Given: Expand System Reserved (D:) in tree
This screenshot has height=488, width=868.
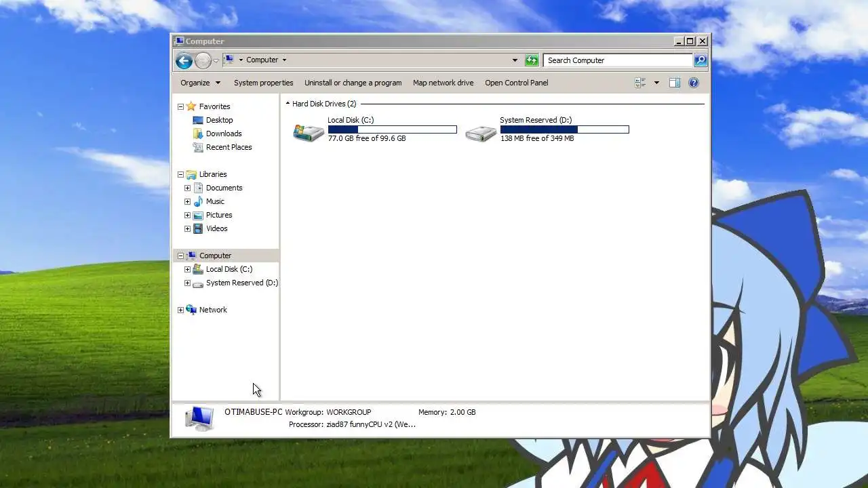Looking at the screenshot, I should [x=187, y=283].
